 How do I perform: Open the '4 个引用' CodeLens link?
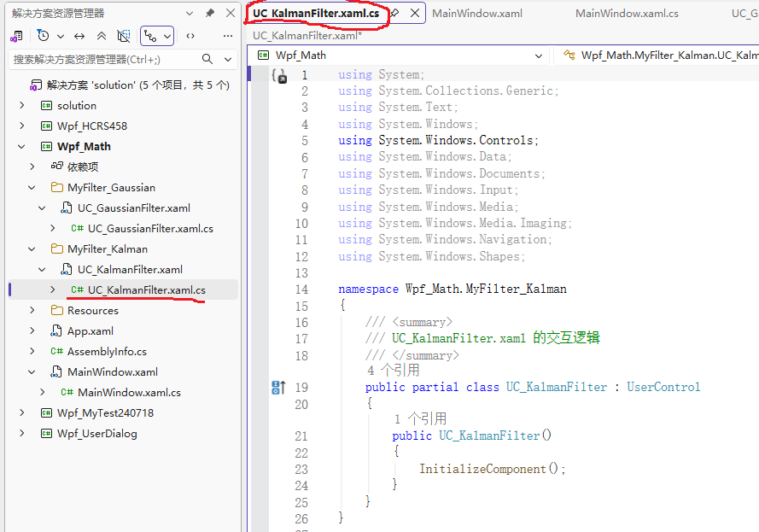pos(393,371)
